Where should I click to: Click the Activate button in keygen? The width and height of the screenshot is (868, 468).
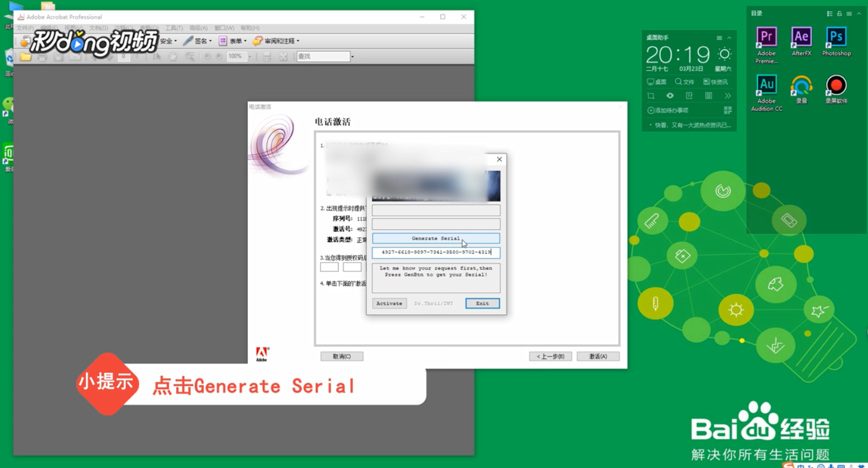tap(389, 304)
